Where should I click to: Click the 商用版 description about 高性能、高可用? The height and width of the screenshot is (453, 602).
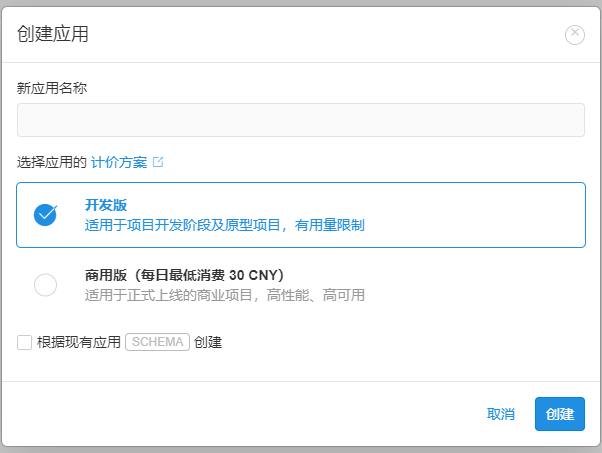coord(224,295)
